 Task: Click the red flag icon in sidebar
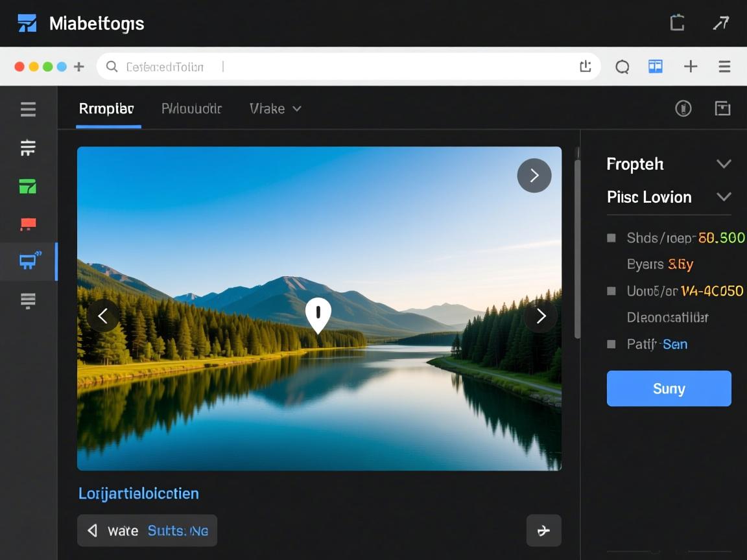pyautogui.click(x=28, y=225)
